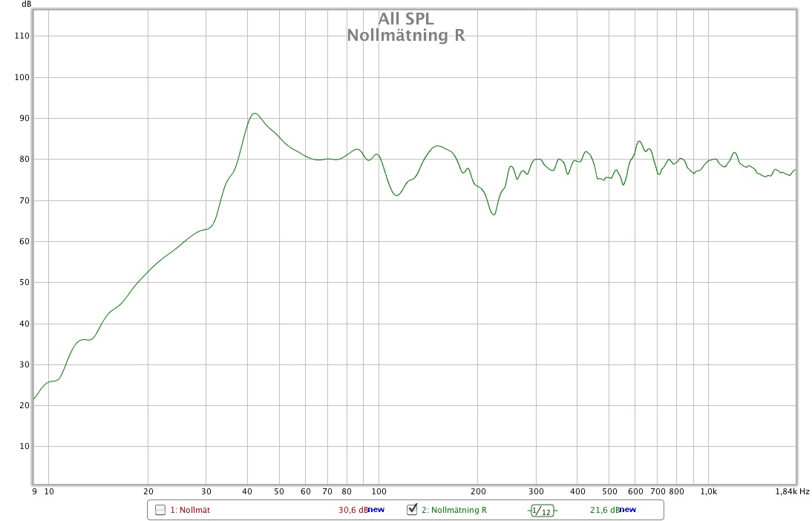The width and height of the screenshot is (812, 521).
Task: Click the curve peak just above 600 Hz
Action: coord(639,141)
